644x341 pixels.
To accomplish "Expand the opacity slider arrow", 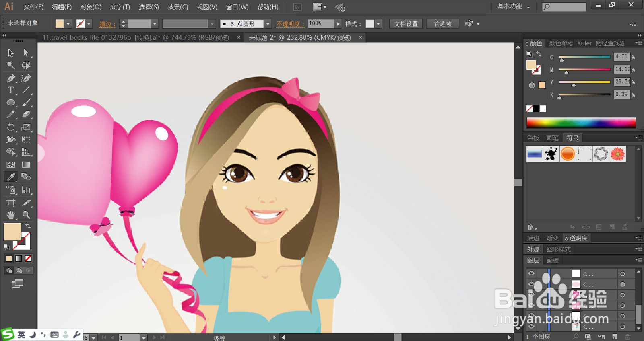I will [x=339, y=24].
